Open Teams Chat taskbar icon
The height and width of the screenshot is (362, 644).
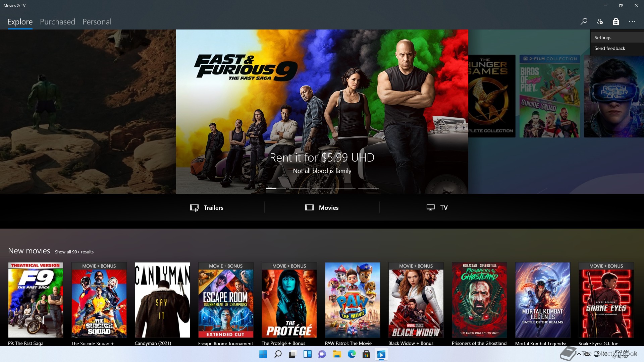click(322, 354)
